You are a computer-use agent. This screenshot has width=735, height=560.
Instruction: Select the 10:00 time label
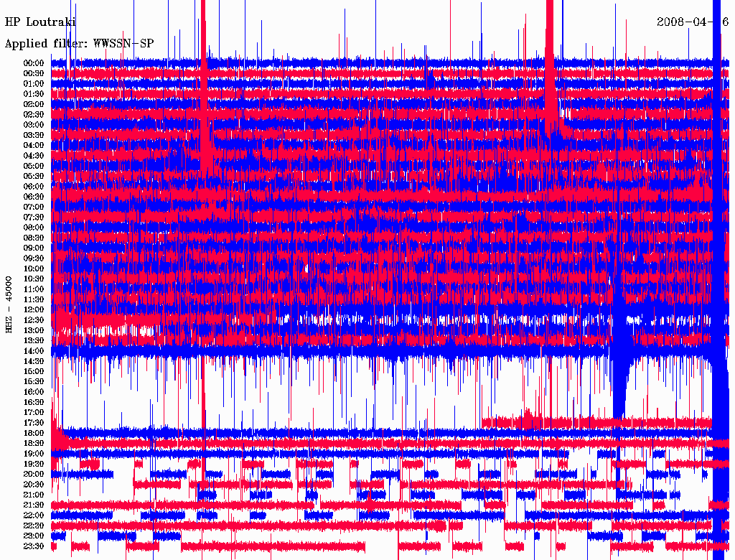tap(34, 269)
